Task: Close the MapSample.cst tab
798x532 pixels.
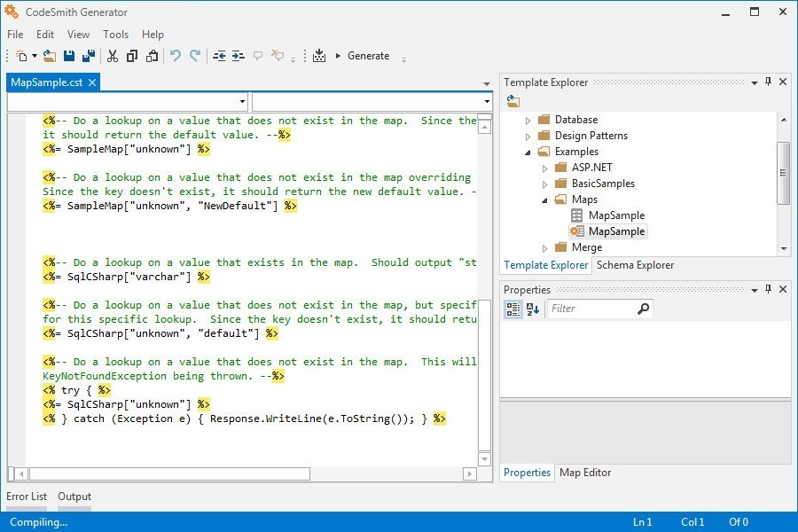Action: point(92,82)
